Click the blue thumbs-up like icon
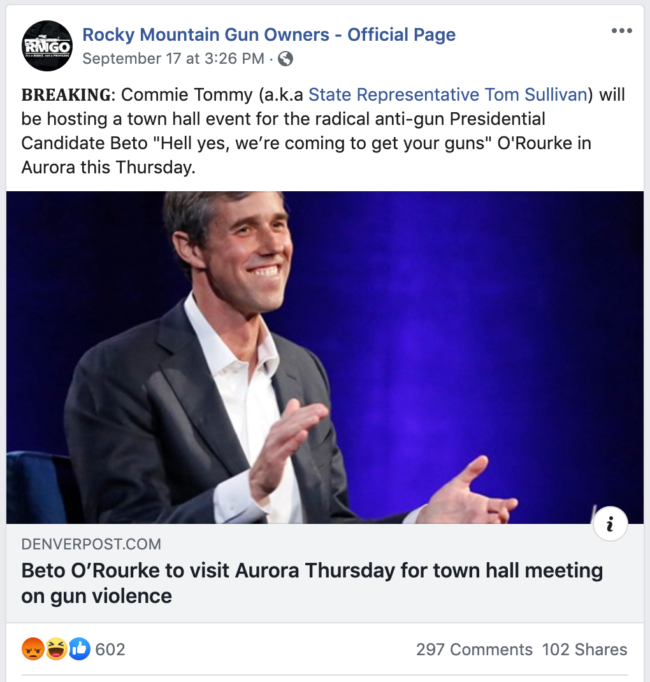Screen dimensions: 650x682 pyautogui.click(x=79, y=650)
